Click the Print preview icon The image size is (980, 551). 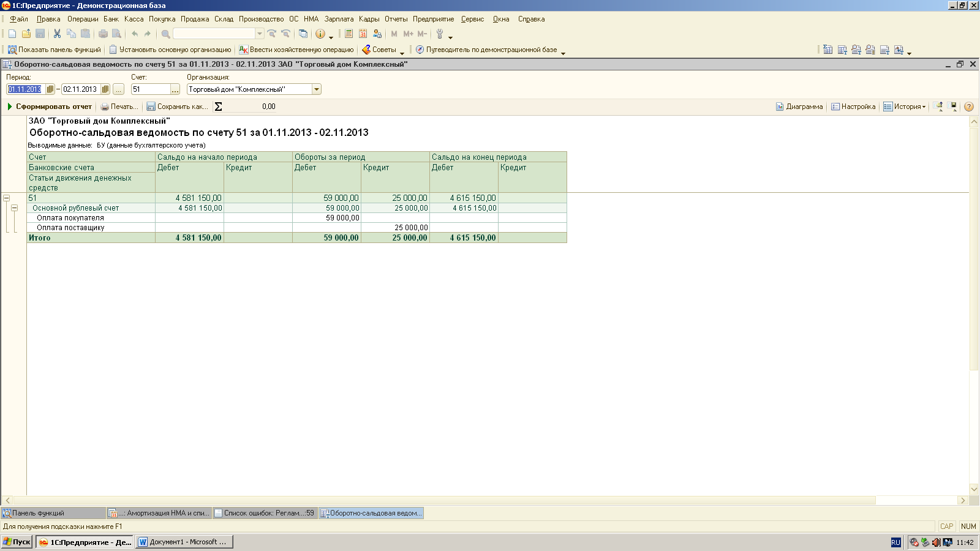point(116,34)
